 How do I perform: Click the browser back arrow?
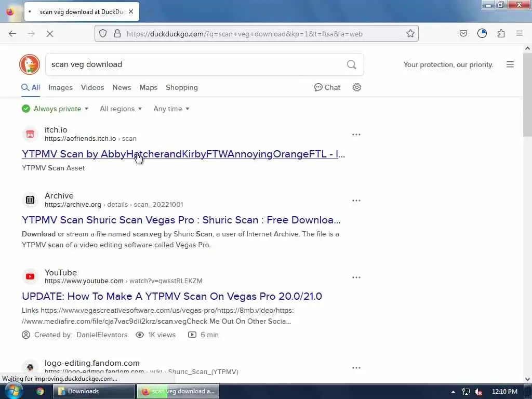[12, 34]
